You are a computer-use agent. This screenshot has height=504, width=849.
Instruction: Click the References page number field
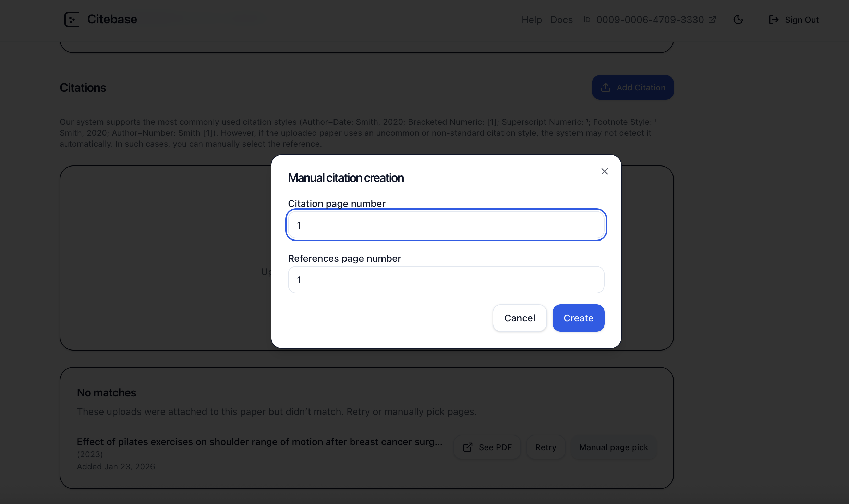[x=446, y=280]
